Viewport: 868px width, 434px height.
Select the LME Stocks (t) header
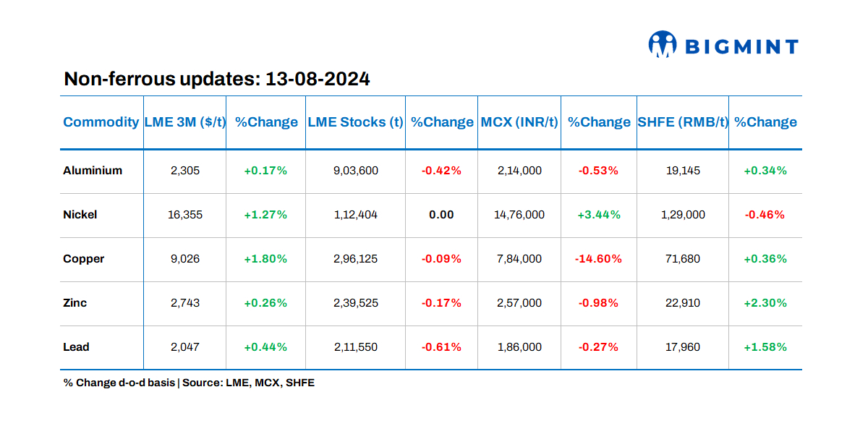click(x=355, y=122)
